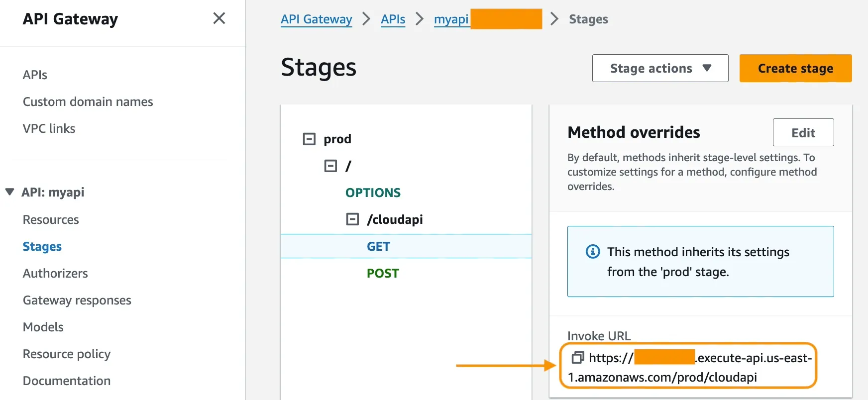Image resolution: width=868 pixels, height=400 pixels.
Task: Select Stages in the sidebar
Action: [42, 247]
